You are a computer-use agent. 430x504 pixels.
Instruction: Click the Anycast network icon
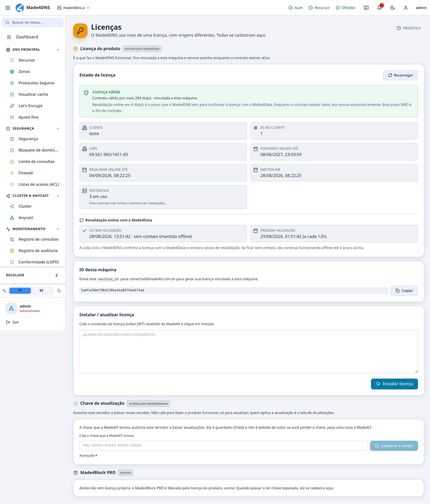pyautogui.click(x=12, y=218)
